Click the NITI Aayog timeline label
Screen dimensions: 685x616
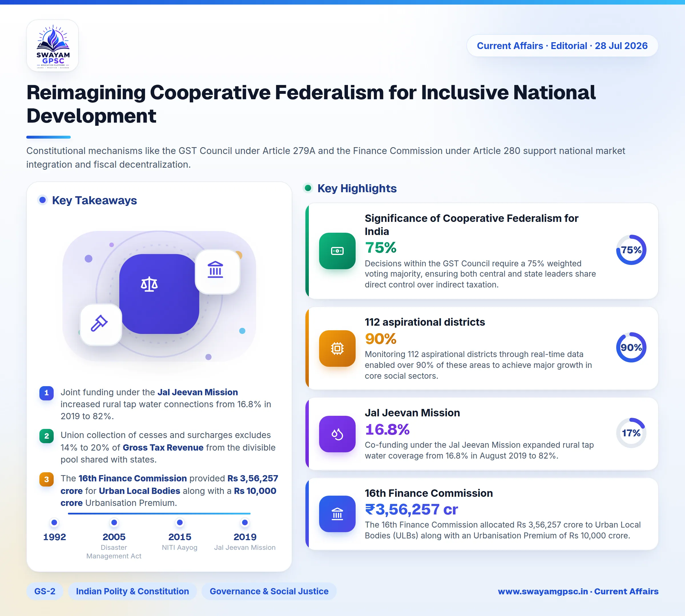180,547
